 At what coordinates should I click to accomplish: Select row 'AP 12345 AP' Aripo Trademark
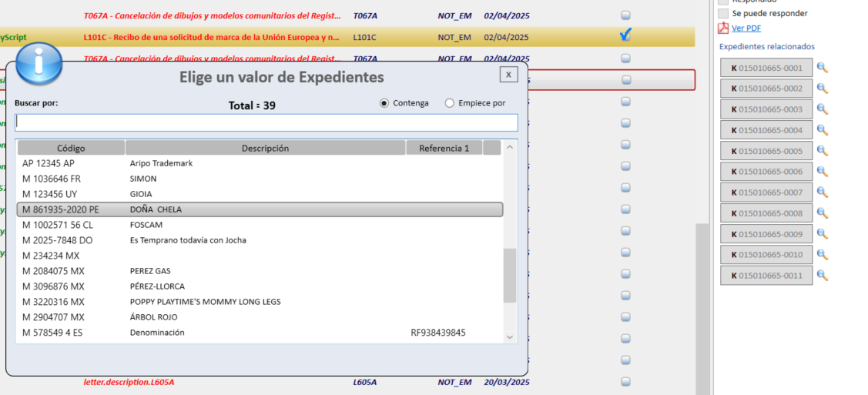tap(260, 164)
